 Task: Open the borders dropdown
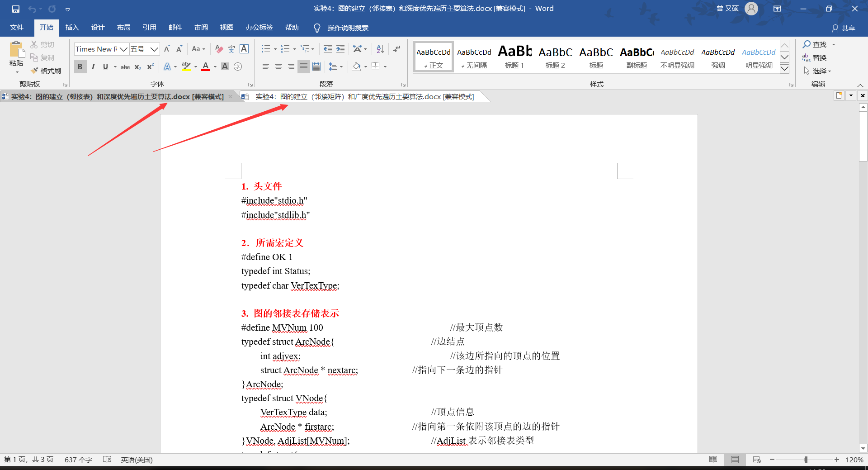tap(385, 67)
